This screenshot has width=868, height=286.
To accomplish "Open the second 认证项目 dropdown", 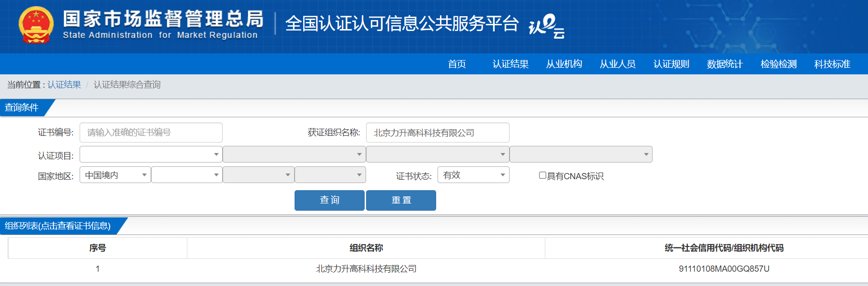I will [x=294, y=154].
